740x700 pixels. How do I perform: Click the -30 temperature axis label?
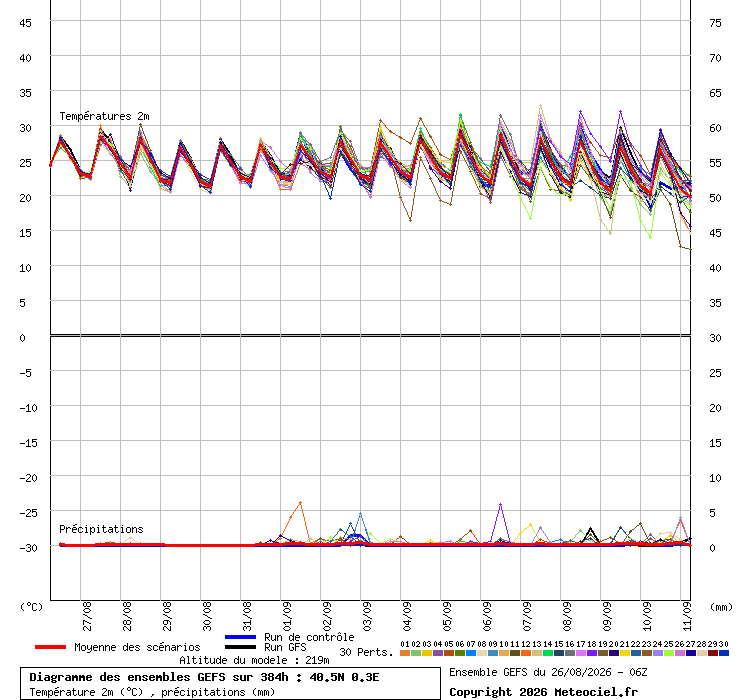click(x=28, y=548)
